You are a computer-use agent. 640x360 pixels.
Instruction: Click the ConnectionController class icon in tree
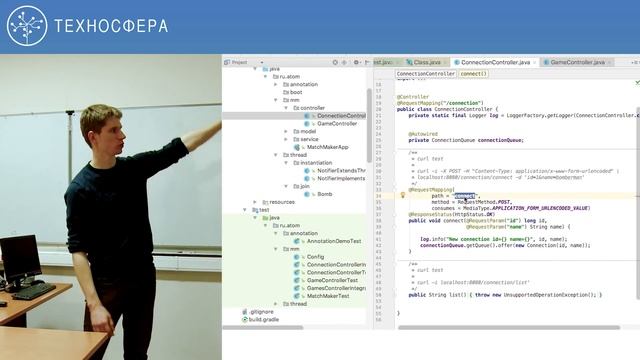click(307, 116)
